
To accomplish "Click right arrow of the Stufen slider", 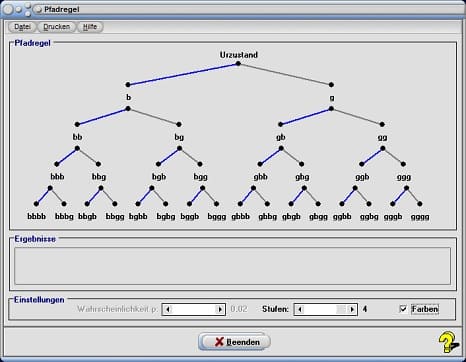I will click(352, 310).
